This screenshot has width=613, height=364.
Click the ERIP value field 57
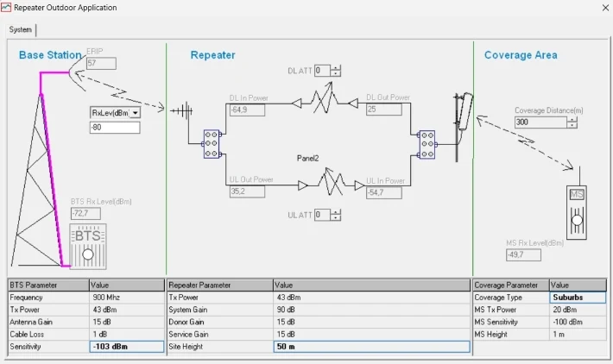pos(101,63)
